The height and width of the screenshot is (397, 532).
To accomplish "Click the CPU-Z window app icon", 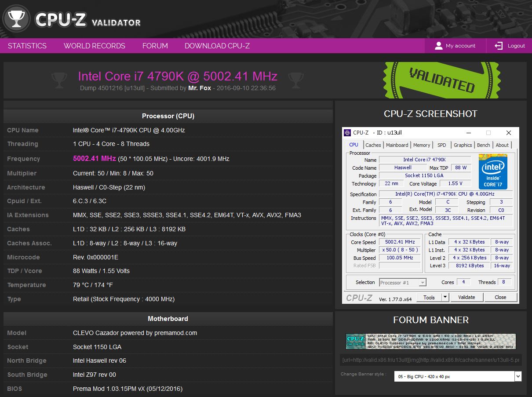I will (347, 133).
